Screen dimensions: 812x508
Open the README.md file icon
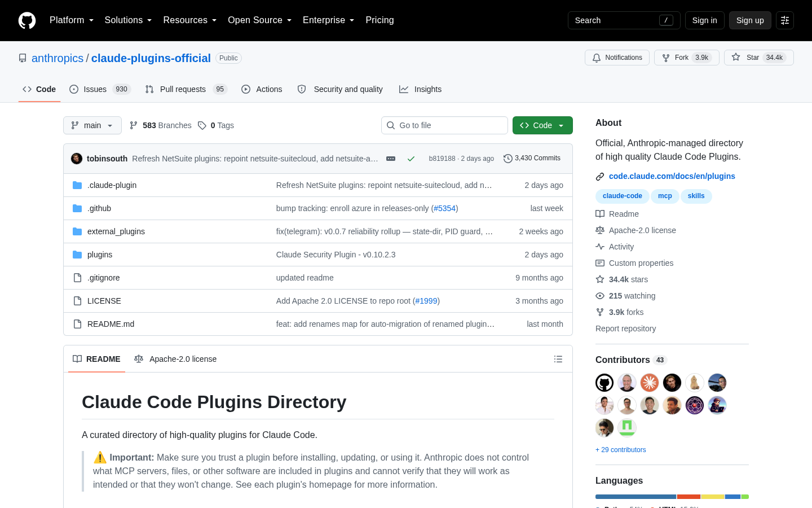(77, 324)
